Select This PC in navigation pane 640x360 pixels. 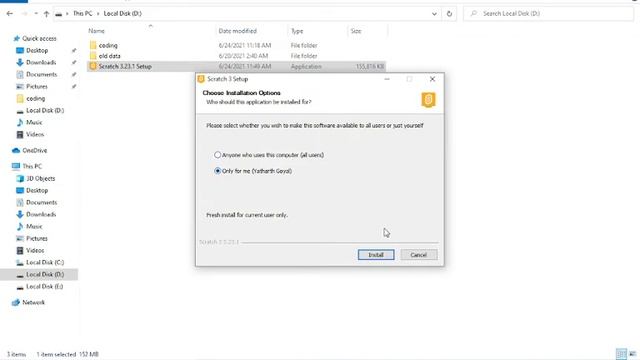click(x=32, y=167)
